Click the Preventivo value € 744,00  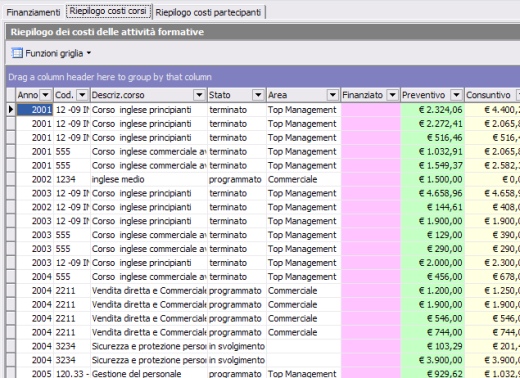tap(433, 332)
